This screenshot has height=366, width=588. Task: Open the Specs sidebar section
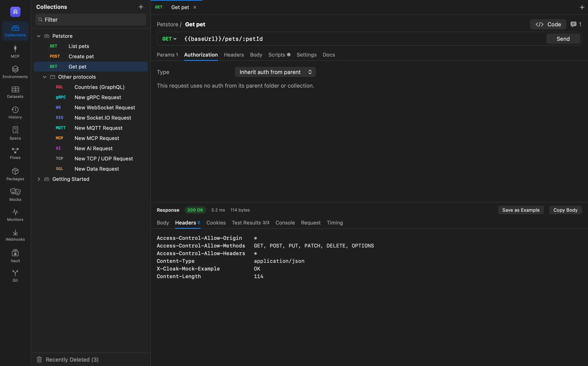[x=15, y=133]
